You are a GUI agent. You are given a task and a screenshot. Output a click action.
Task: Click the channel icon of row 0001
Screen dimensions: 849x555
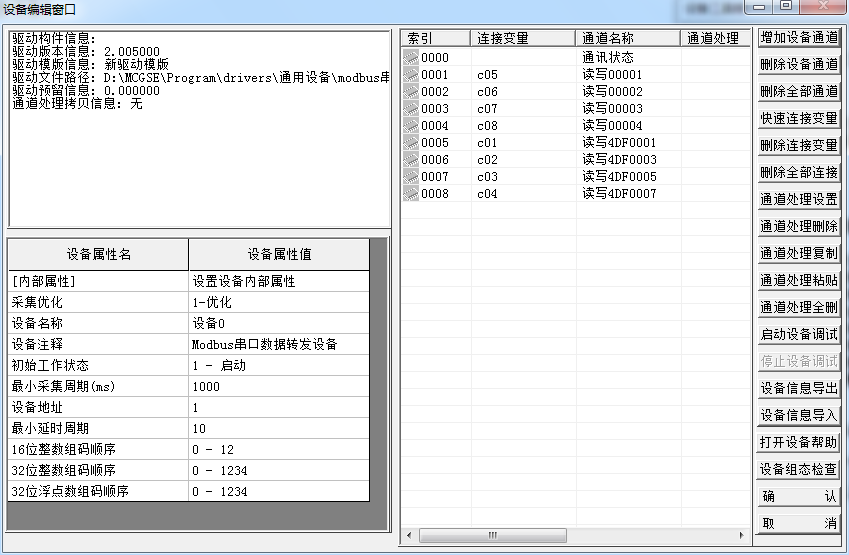point(411,75)
